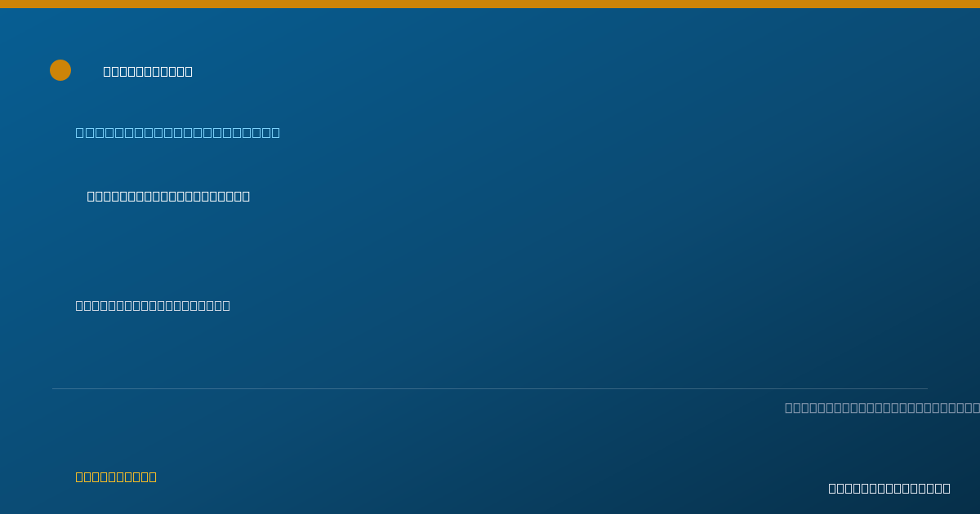Click the orange circle logo icon

[60, 70]
